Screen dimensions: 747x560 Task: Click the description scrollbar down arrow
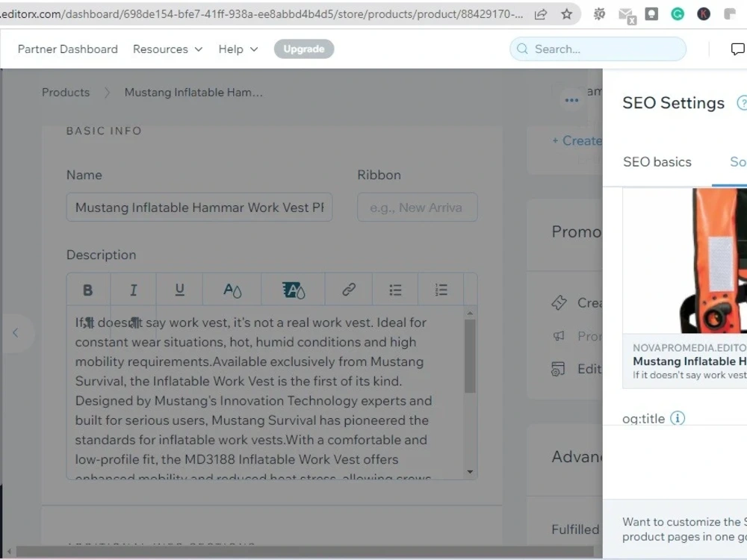(470, 472)
